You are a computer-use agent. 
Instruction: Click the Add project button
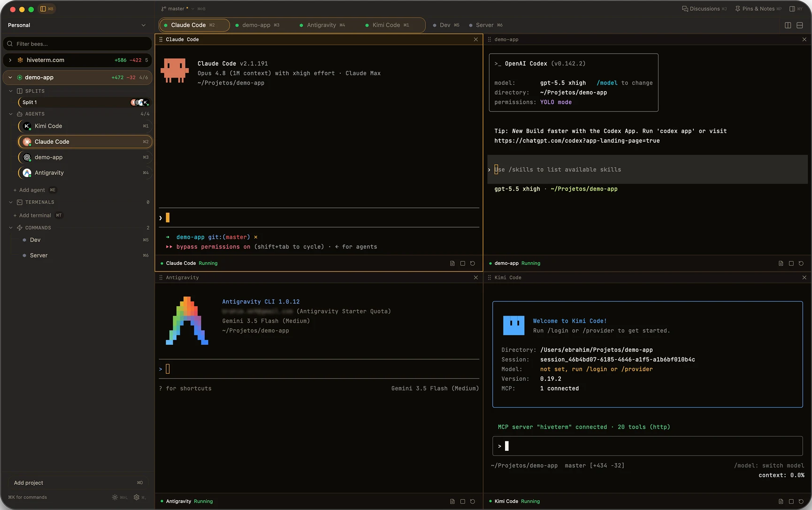tap(77, 483)
